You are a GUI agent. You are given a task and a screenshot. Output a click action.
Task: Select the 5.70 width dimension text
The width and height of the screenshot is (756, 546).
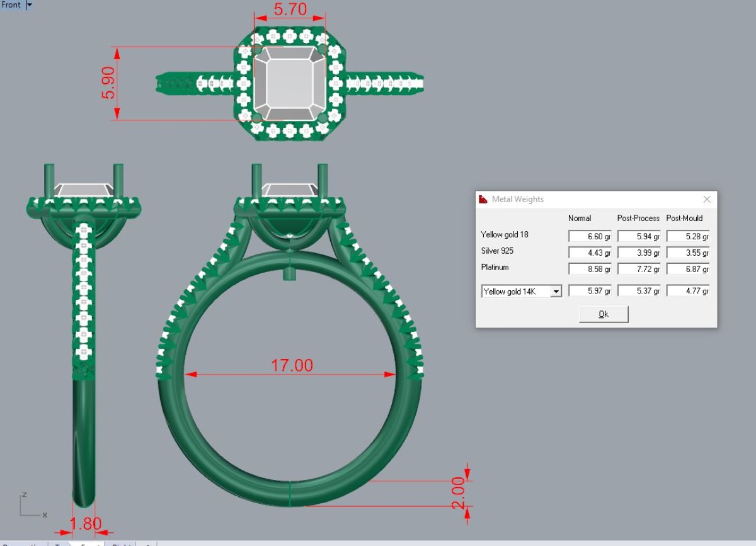(x=290, y=10)
